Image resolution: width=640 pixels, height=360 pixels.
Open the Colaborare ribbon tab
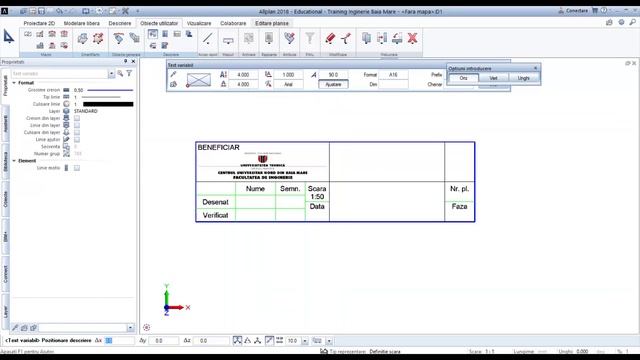[x=233, y=23]
